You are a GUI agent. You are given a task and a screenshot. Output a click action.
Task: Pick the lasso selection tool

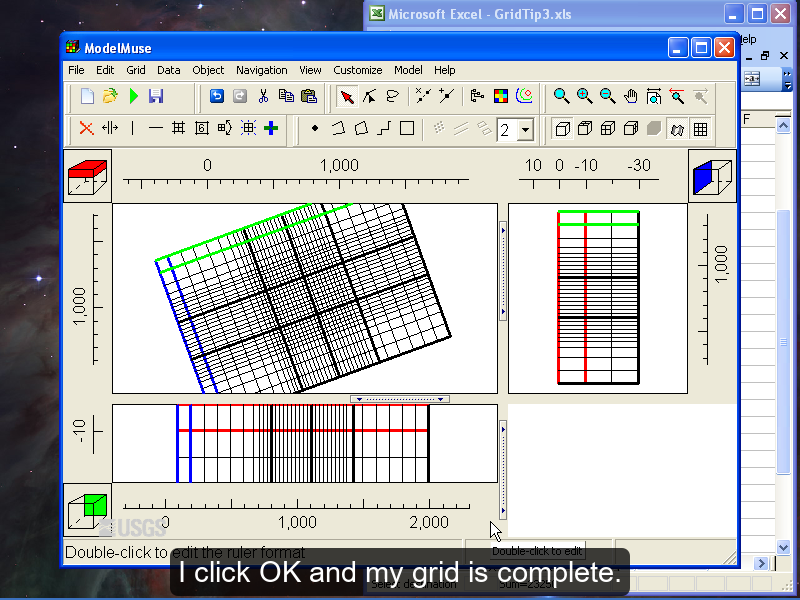tap(392, 96)
